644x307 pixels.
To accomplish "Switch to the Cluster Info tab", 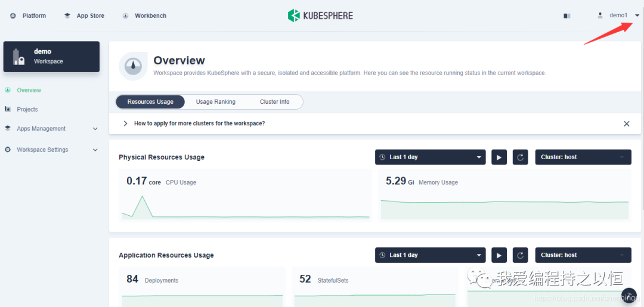I will tap(274, 102).
